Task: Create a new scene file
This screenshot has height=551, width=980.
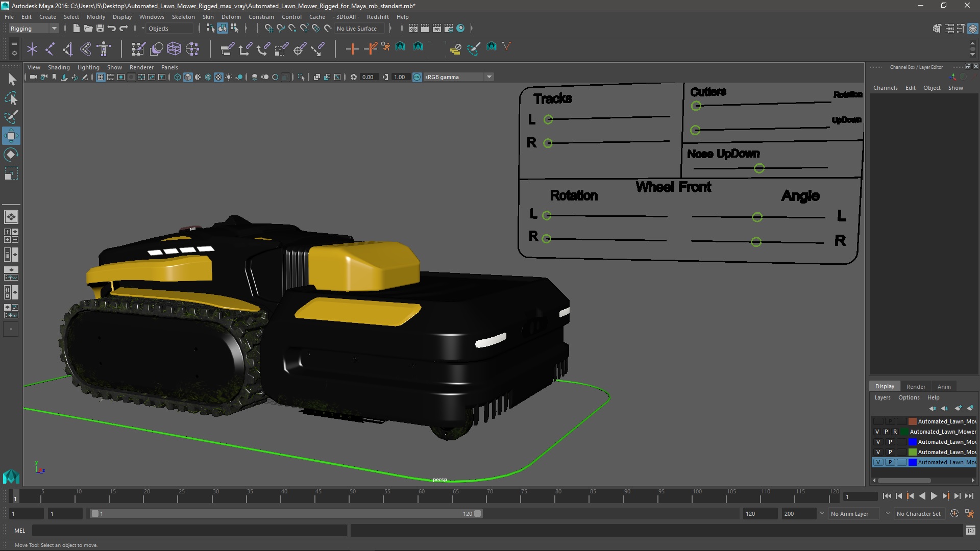Action: 77,29
